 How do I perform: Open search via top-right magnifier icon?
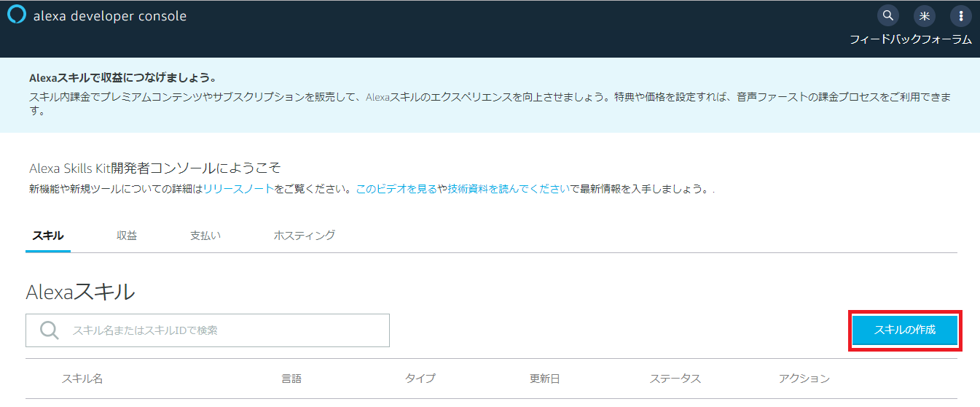887,15
